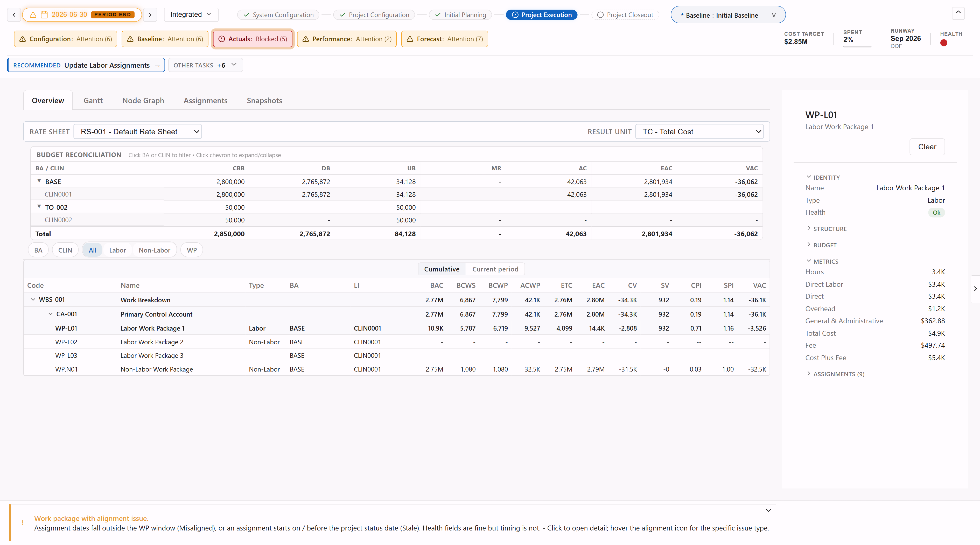Switch to the Node Graph tab

click(143, 101)
